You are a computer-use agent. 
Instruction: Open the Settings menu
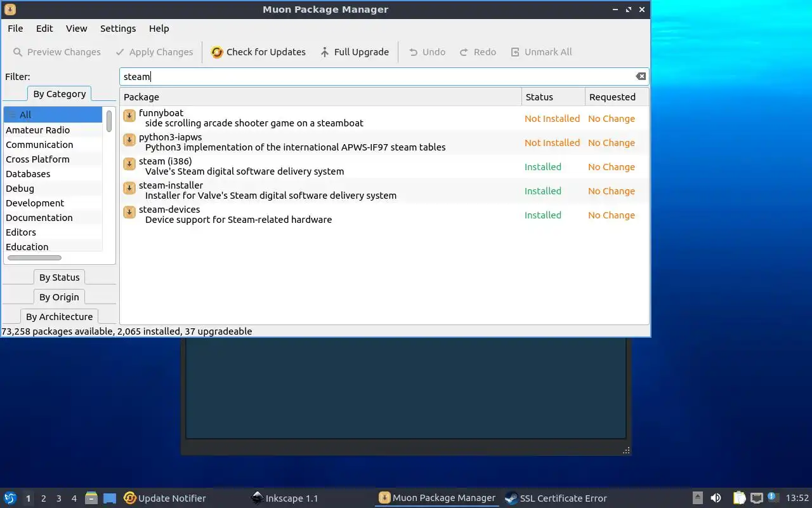point(118,29)
